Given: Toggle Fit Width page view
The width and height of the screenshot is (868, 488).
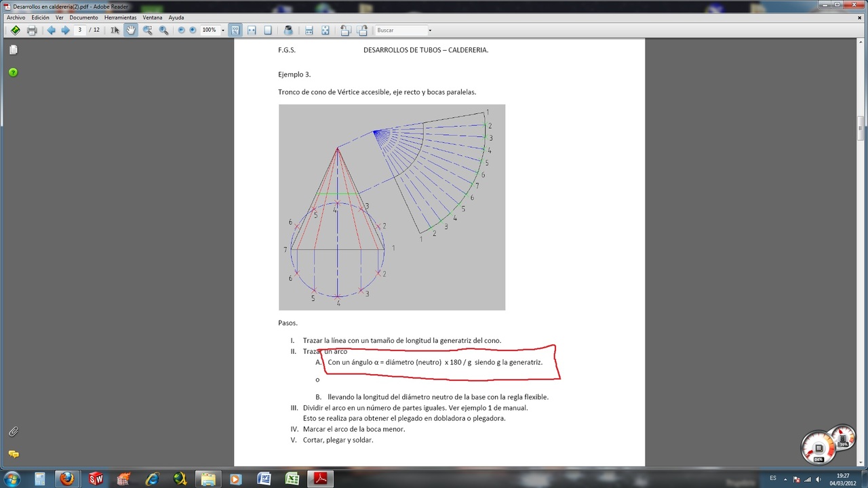Looking at the screenshot, I should click(x=252, y=30).
